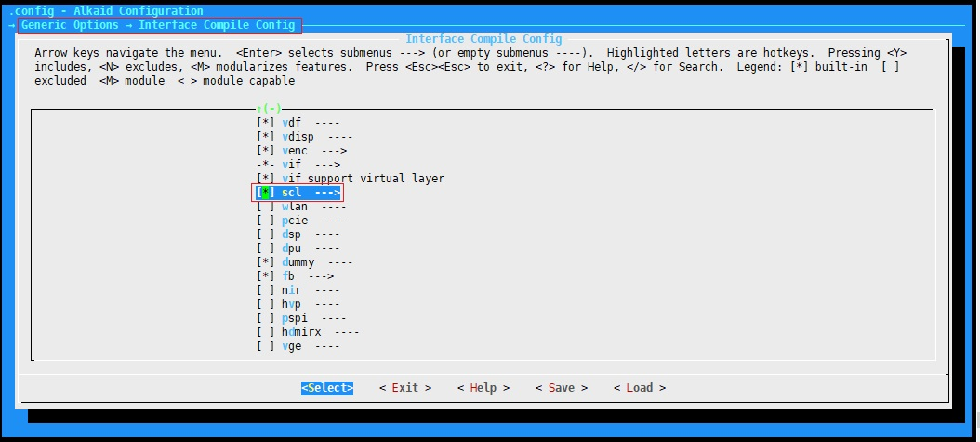The image size is (980, 442).
Task: Select the pspi menu entry label
Action: click(x=295, y=318)
